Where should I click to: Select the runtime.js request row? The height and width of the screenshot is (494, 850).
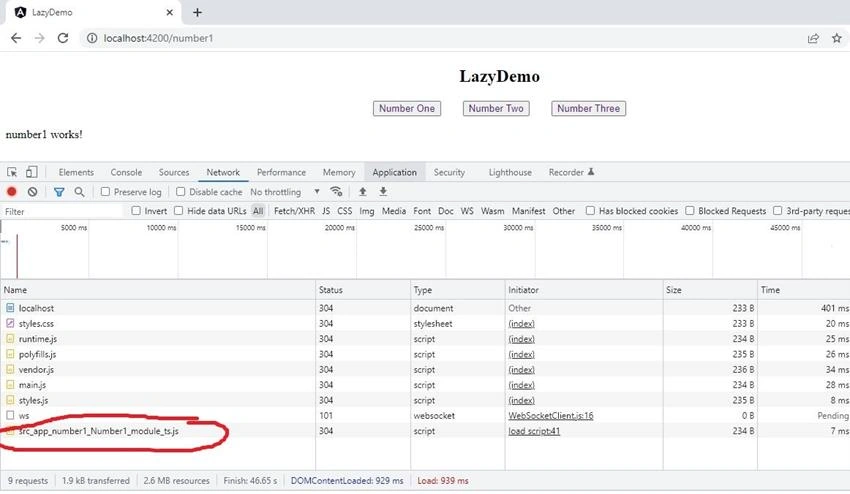pyautogui.click(x=425, y=339)
